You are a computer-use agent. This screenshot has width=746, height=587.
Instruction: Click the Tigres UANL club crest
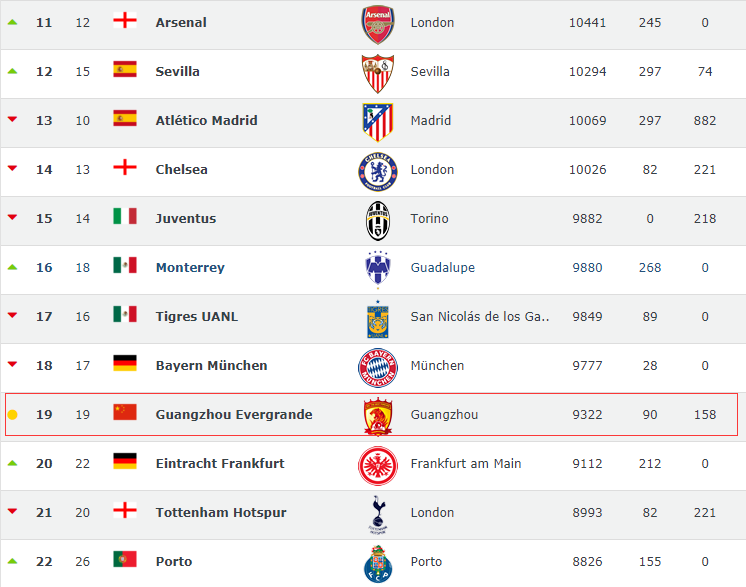(378, 319)
